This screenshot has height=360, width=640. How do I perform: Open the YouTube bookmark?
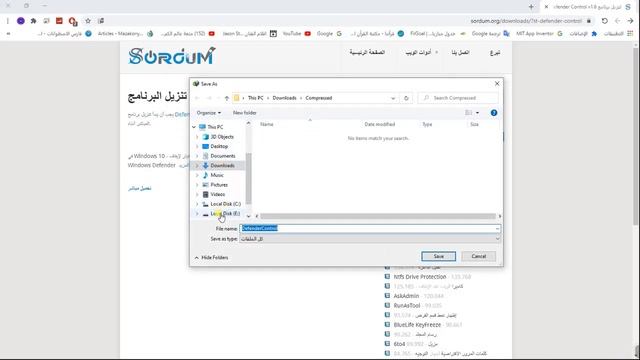tap(296, 33)
